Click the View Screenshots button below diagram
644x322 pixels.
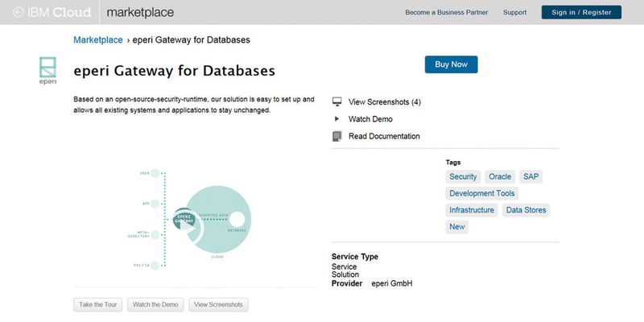tap(218, 305)
